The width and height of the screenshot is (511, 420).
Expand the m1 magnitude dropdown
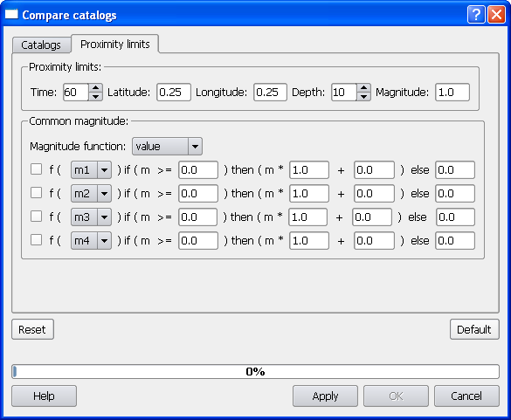point(91,169)
